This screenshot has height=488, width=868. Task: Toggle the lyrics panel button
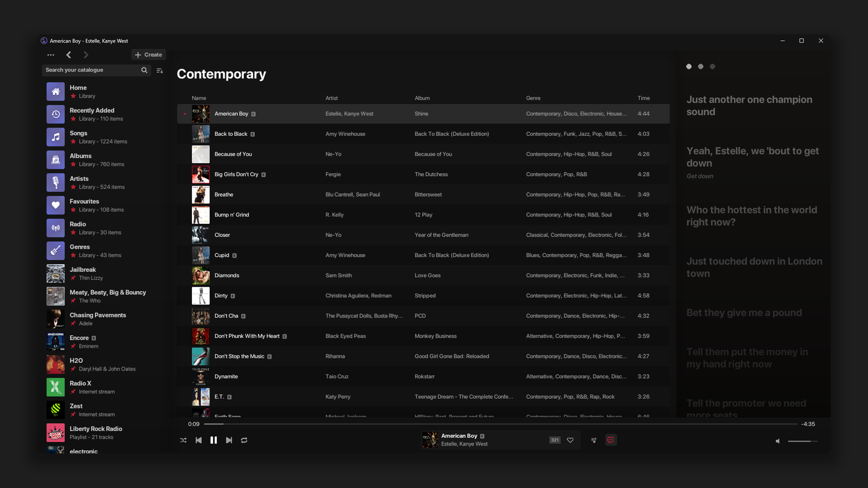pos(611,440)
